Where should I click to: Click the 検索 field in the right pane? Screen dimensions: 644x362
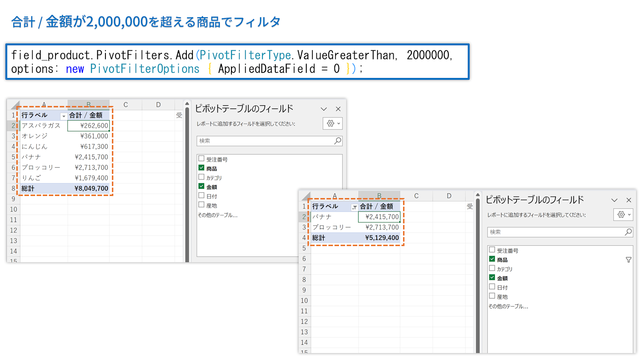[560, 232]
